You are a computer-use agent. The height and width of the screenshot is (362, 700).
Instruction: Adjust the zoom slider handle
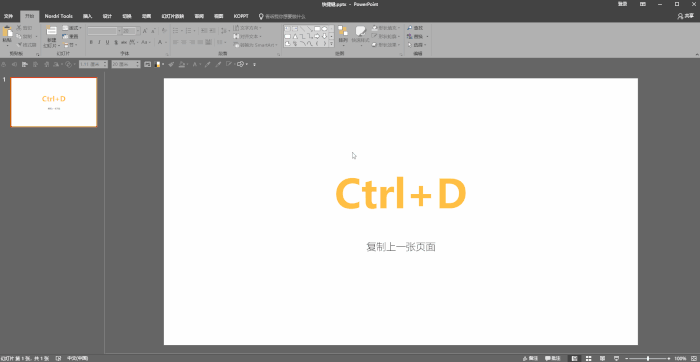point(648,358)
